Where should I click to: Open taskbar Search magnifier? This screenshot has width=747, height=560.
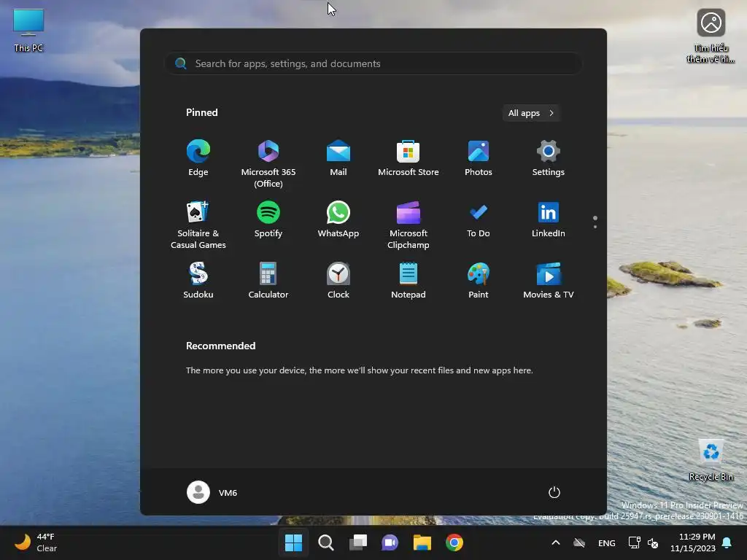326,542
